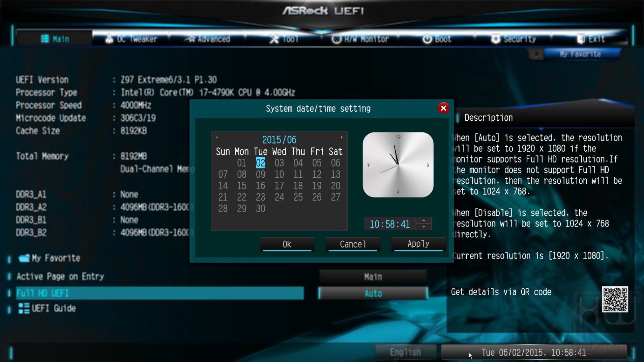This screenshot has height=362, width=644.
Task: Click the Processor Speed 4000MHz value
Action: [136, 105]
